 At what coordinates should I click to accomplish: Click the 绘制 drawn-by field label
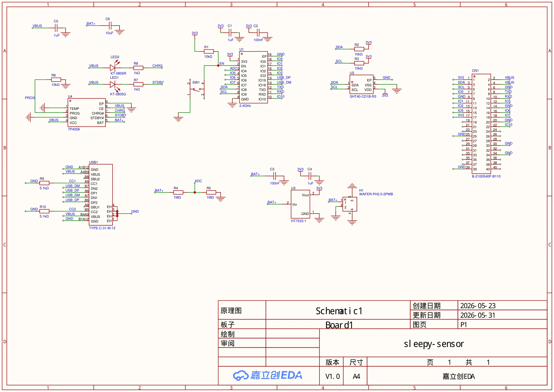[x=228, y=334]
